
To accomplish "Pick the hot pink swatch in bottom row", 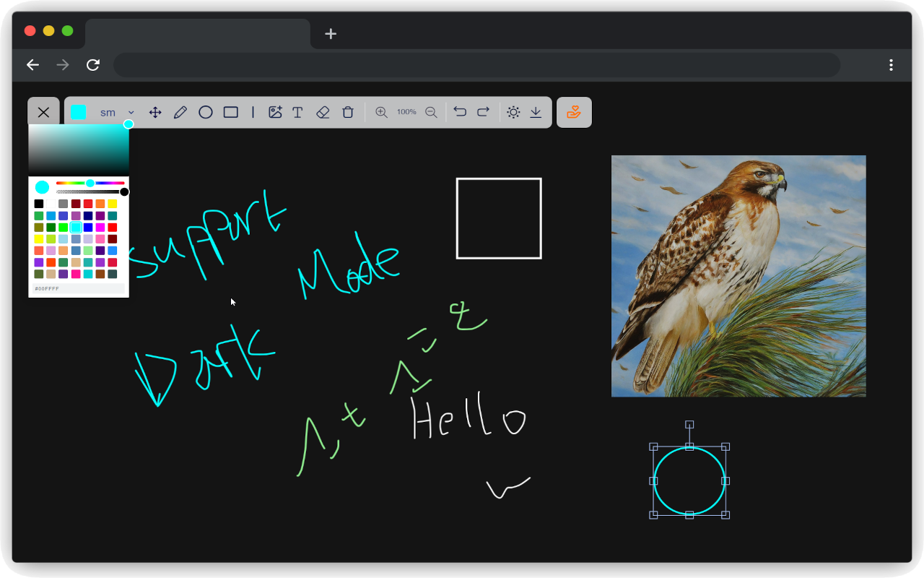I will [76, 274].
